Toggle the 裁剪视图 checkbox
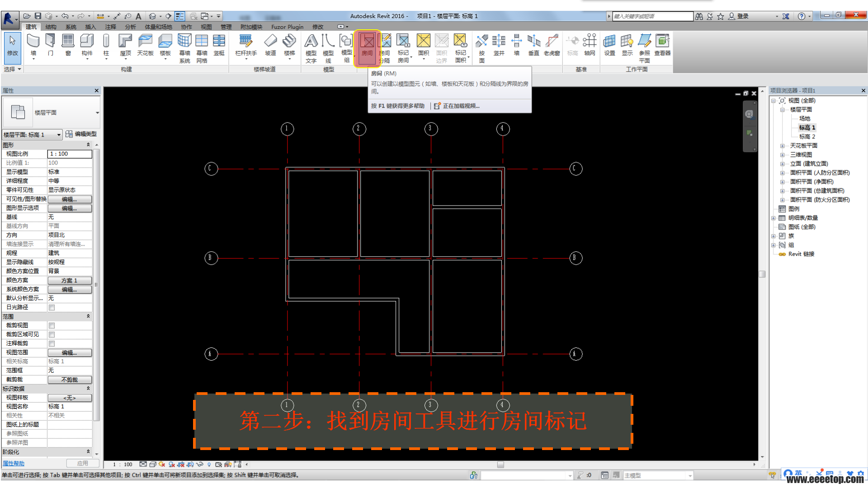Screen dimensions: 868x488 pyautogui.click(x=52, y=325)
